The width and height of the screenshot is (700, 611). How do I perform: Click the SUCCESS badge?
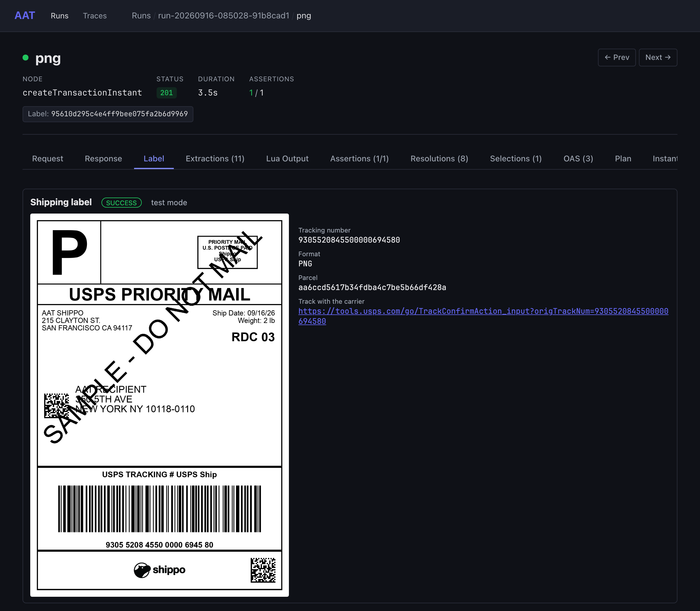pyautogui.click(x=121, y=203)
